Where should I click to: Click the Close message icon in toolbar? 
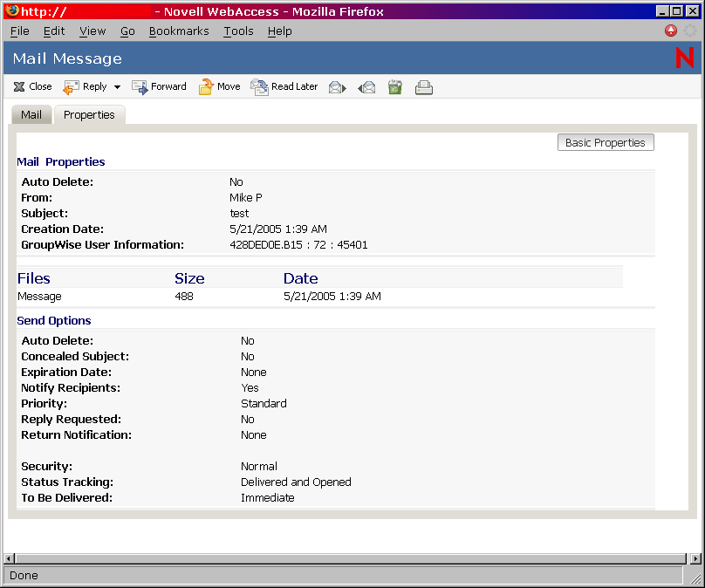19,87
